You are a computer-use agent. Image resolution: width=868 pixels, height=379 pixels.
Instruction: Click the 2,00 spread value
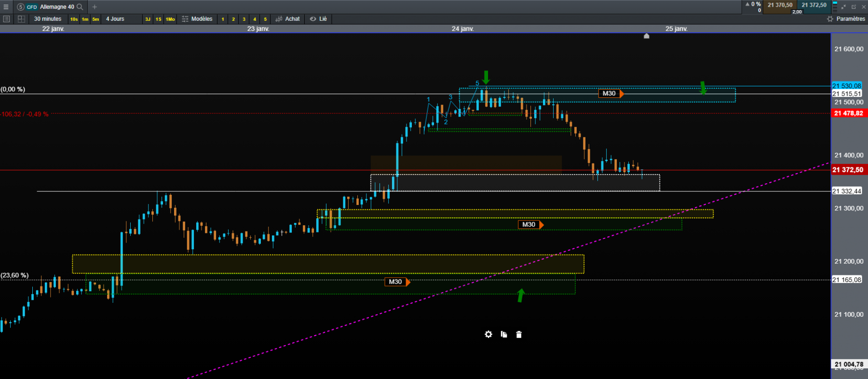[x=797, y=12]
